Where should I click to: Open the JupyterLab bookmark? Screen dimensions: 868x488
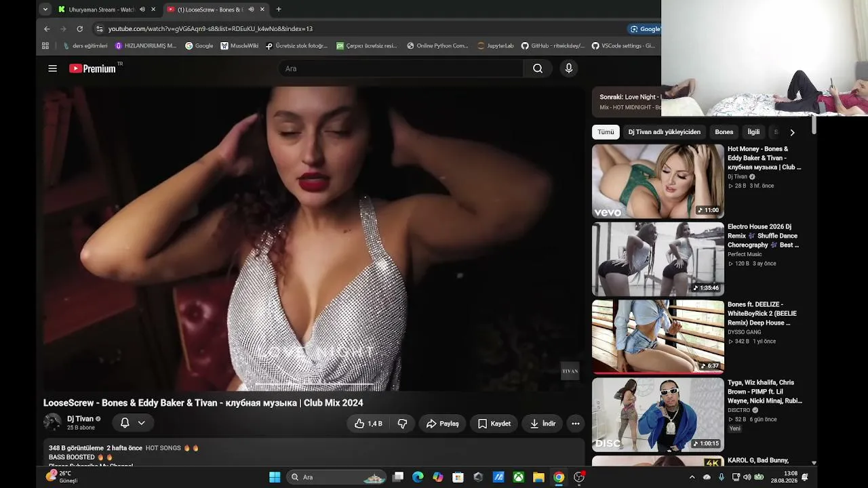pyautogui.click(x=496, y=46)
